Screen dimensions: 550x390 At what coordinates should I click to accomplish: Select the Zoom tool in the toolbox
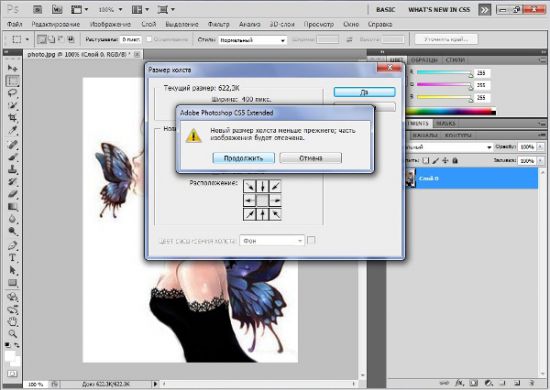(x=13, y=334)
